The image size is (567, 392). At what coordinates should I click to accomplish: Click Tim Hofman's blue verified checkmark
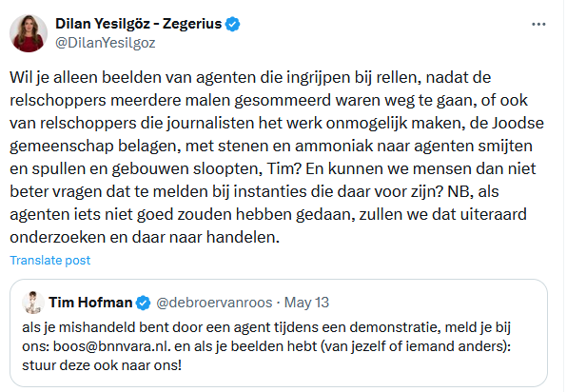click(144, 303)
